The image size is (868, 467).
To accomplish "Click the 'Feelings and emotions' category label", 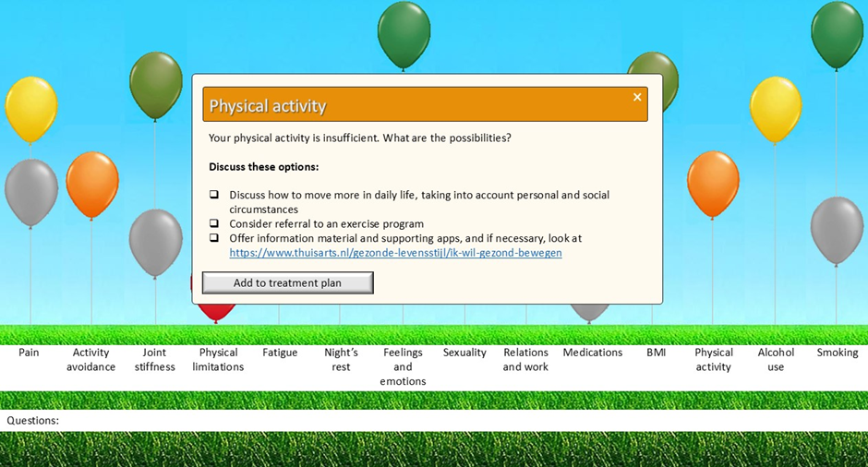I will [x=403, y=366].
